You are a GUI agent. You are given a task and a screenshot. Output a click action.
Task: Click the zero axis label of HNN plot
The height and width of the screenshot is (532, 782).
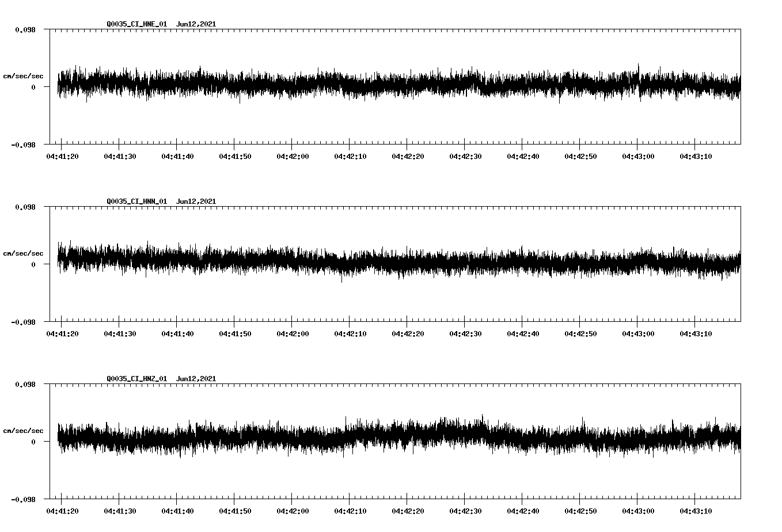pyautogui.click(x=33, y=264)
